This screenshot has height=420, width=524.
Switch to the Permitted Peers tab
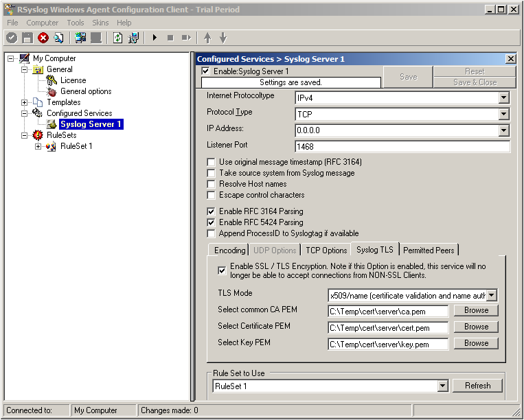[x=429, y=250]
